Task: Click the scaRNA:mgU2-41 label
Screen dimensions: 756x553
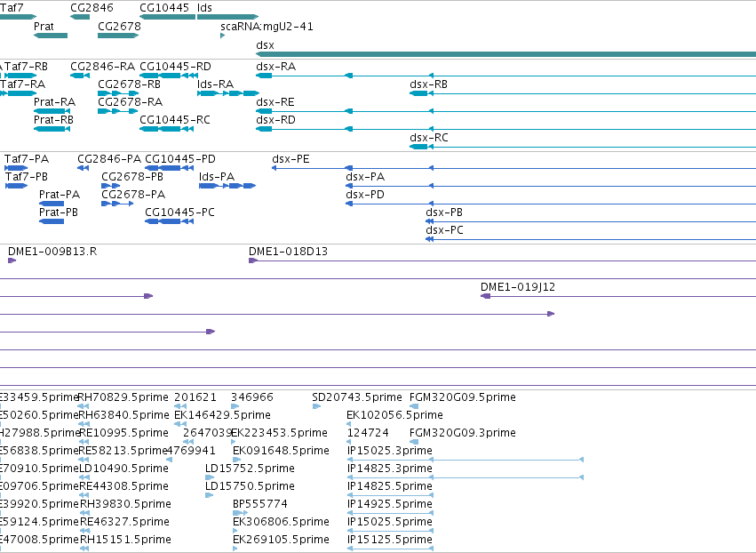Action: coord(267,27)
